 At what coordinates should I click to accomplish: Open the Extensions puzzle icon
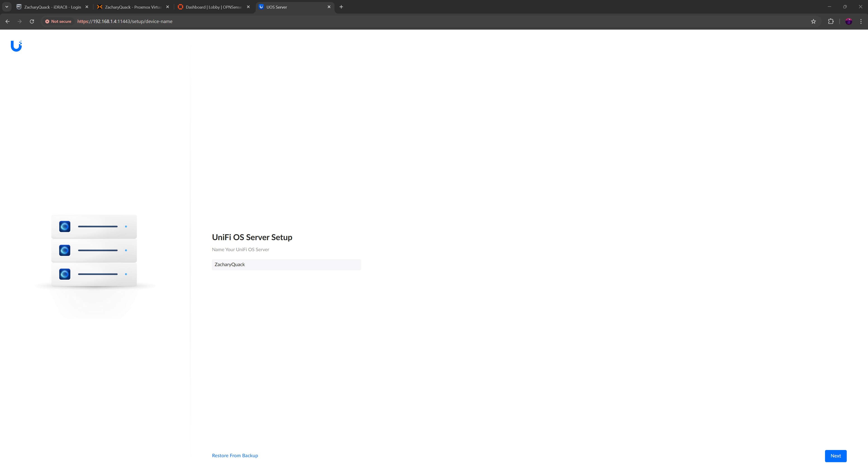click(x=831, y=21)
